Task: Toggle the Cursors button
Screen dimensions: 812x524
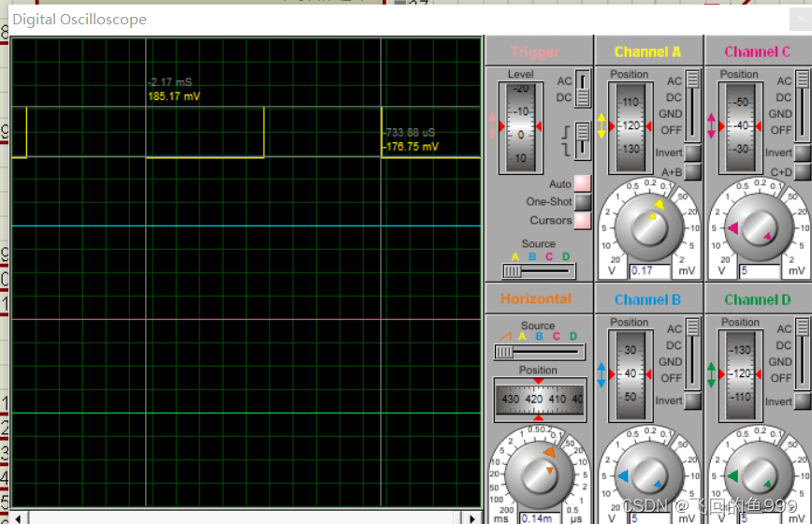Action: coord(583,221)
